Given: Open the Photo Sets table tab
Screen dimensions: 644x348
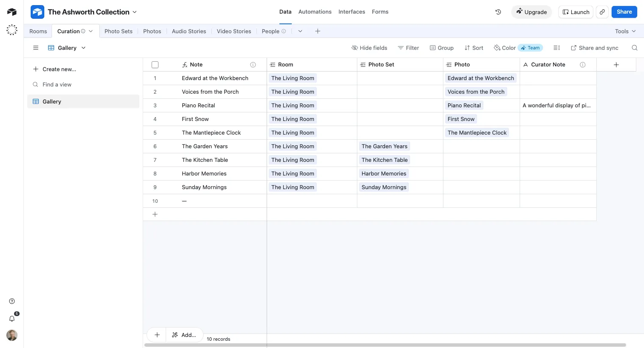Looking at the screenshot, I should click(118, 31).
